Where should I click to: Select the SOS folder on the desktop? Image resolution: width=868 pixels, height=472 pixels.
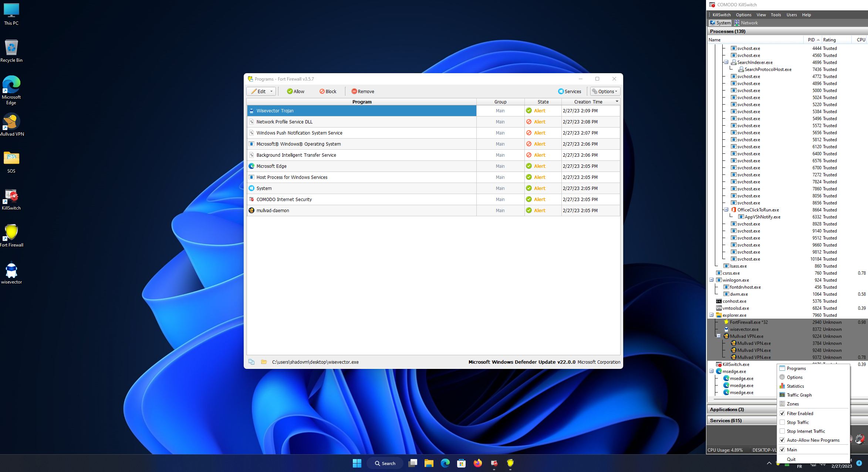[x=11, y=162]
